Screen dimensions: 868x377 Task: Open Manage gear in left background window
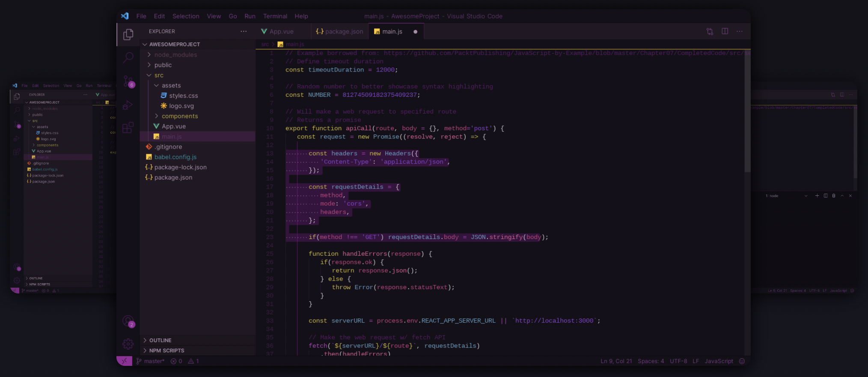[x=17, y=280]
